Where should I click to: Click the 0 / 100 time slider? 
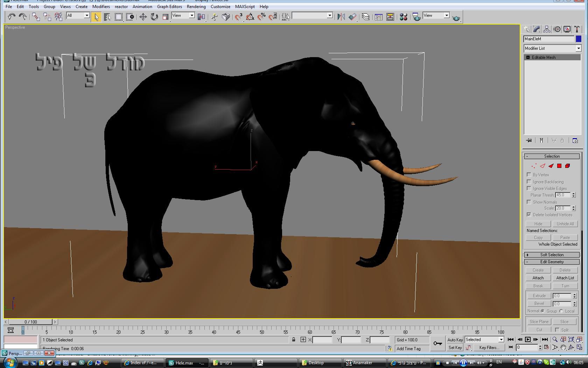point(31,322)
